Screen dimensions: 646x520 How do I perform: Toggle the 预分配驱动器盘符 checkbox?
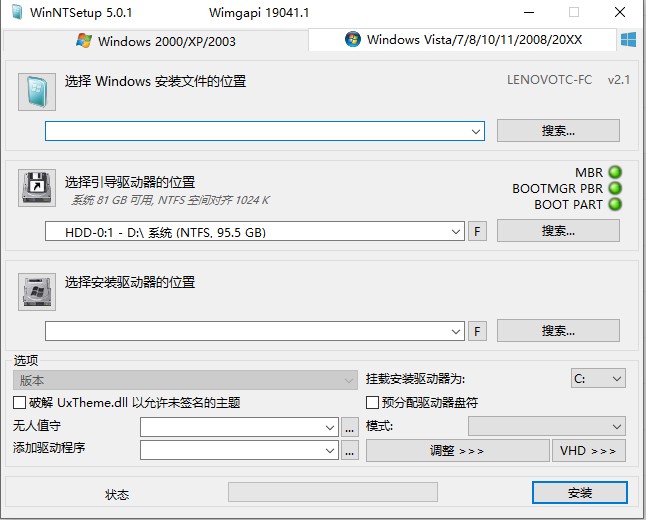pyautogui.click(x=373, y=403)
